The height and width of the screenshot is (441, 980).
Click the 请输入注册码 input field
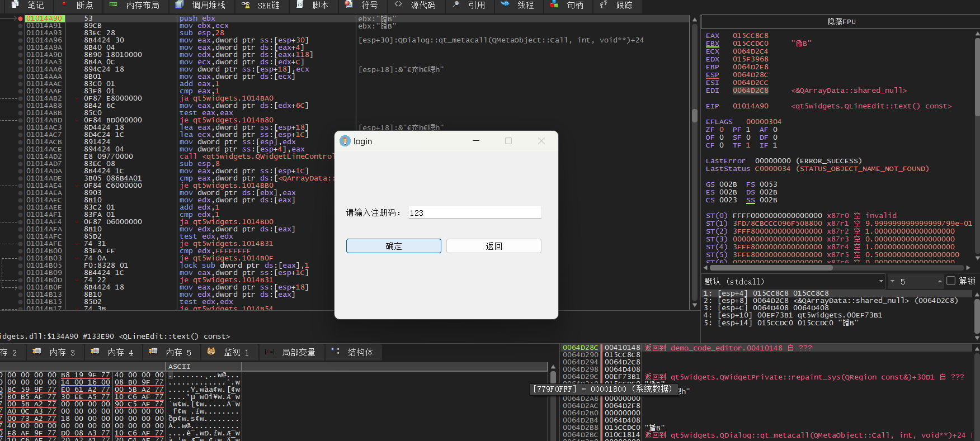(474, 213)
